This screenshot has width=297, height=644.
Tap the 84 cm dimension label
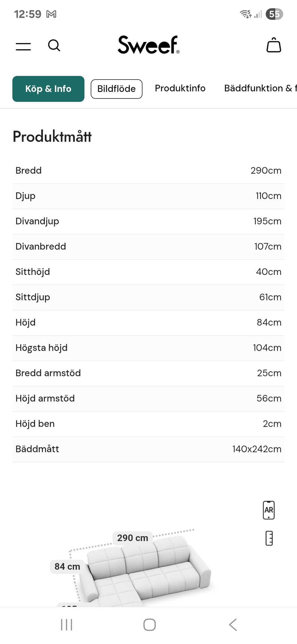[67, 566]
